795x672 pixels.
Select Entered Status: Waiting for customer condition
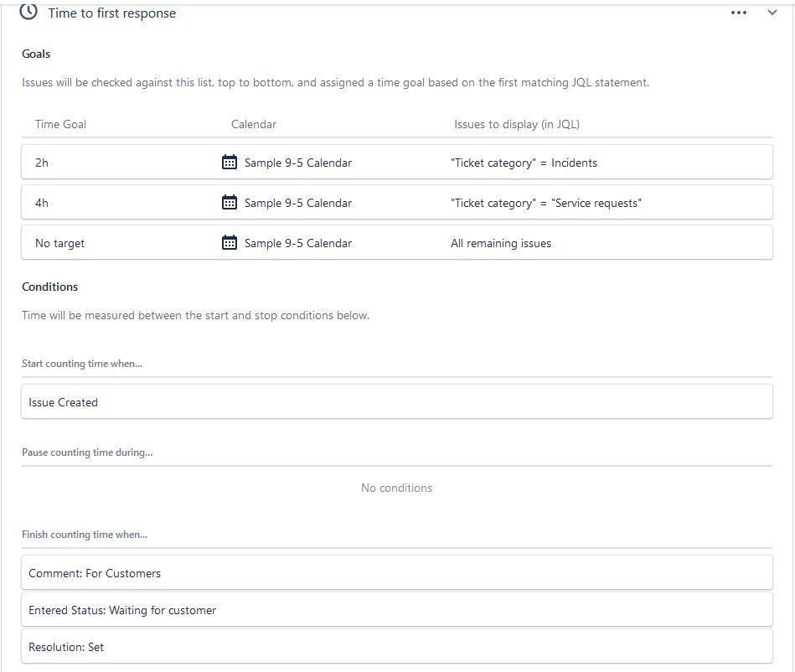click(122, 610)
